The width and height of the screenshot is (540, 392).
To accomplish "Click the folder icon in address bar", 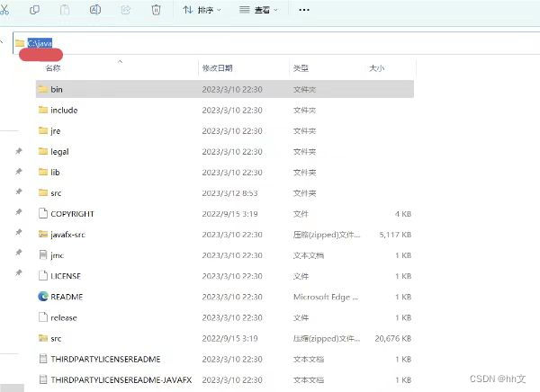I will click(x=20, y=43).
